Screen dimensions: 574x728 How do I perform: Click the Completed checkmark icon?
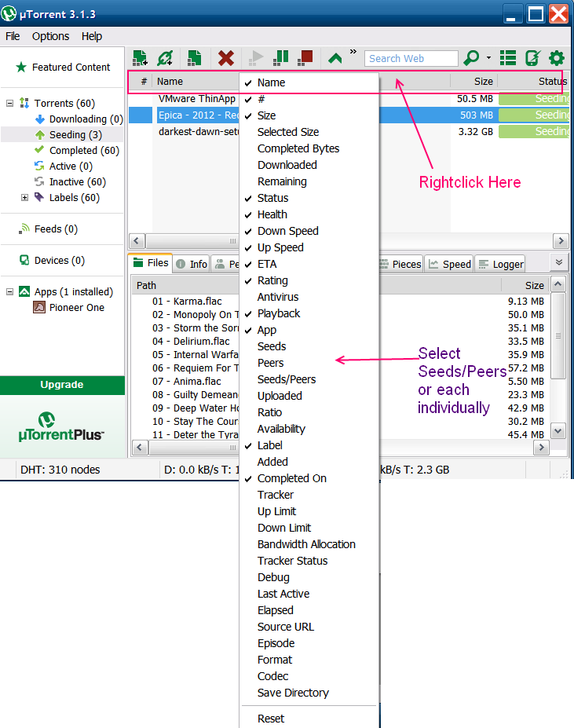click(39, 150)
